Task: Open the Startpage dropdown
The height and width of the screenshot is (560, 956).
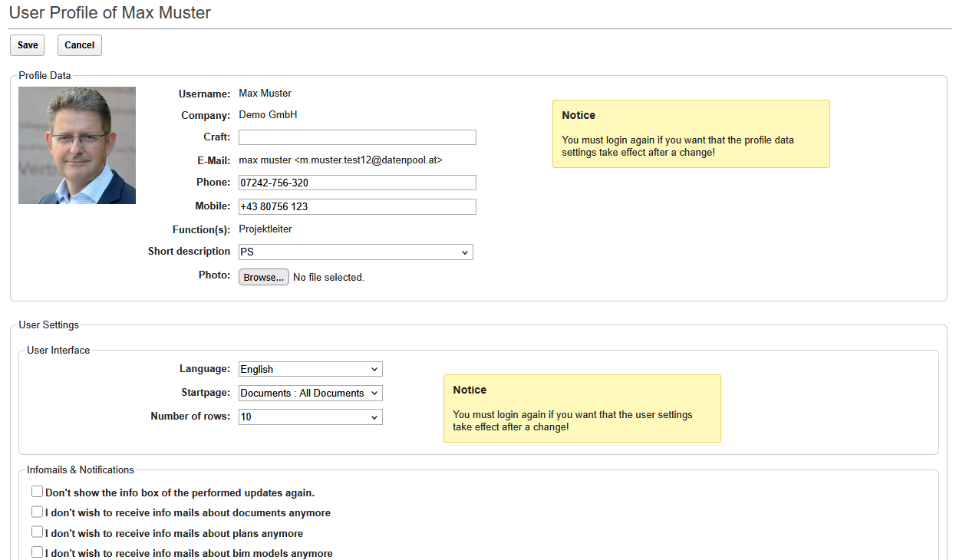Action: point(310,393)
